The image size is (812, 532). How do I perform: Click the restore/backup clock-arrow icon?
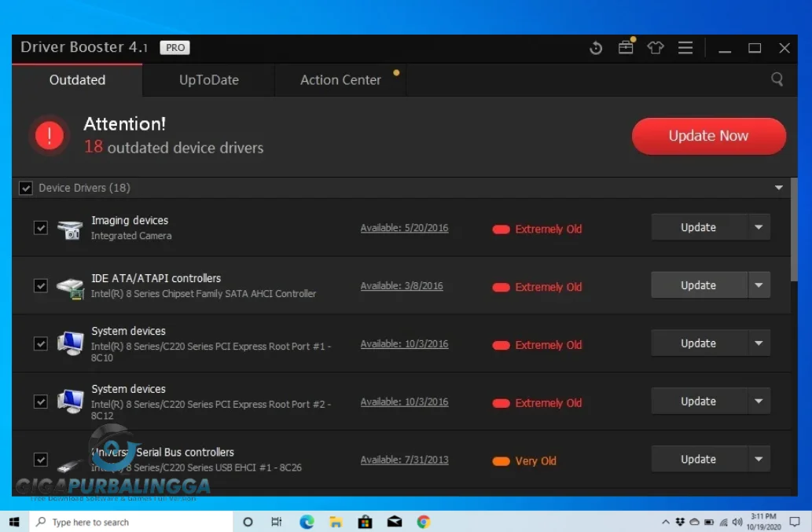click(596, 48)
